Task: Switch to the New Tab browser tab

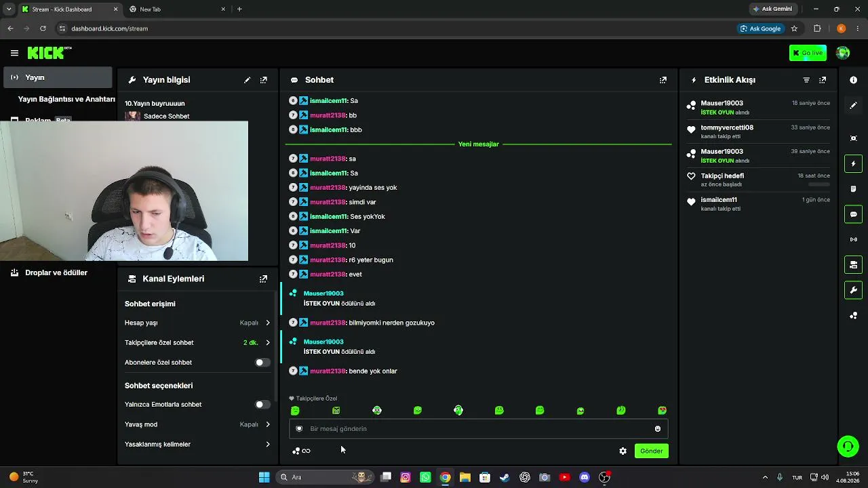Action: pyautogui.click(x=178, y=9)
